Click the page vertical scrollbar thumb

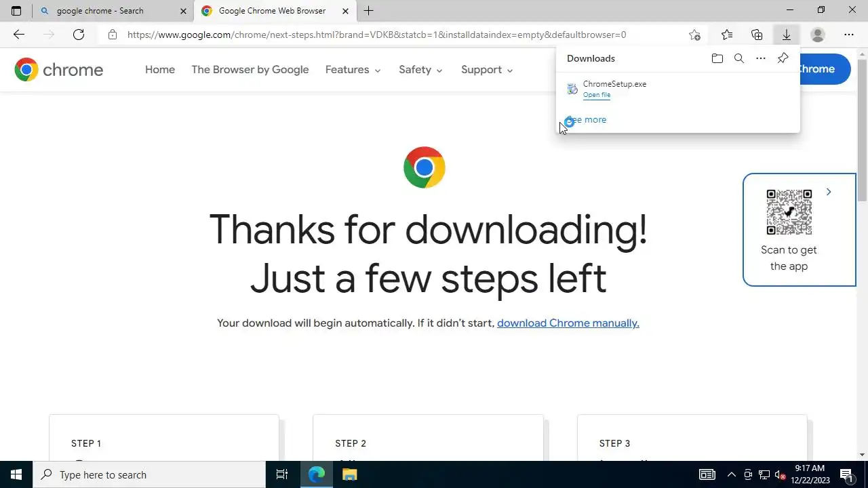(x=862, y=129)
